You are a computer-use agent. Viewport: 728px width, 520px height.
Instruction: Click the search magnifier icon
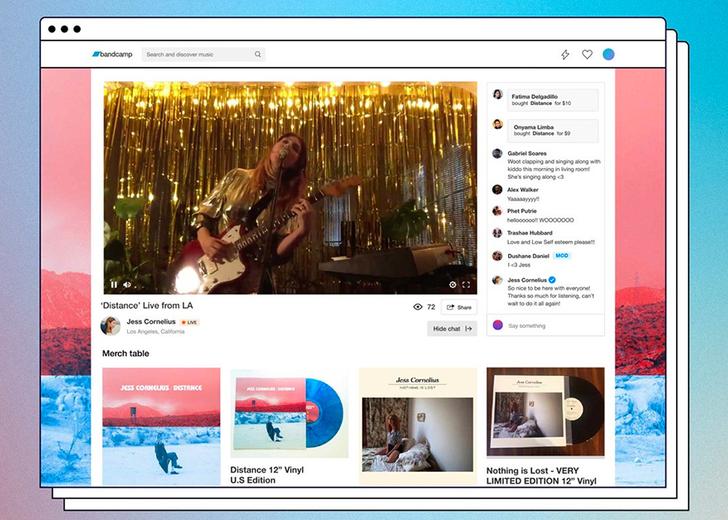[258, 54]
